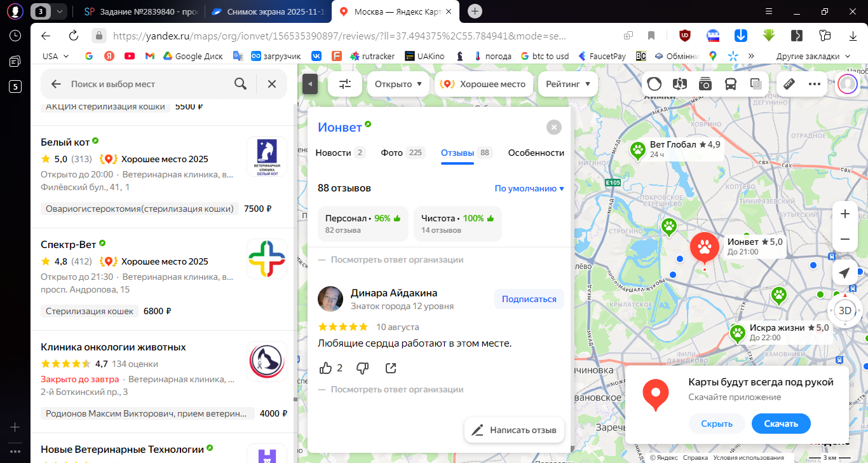The width and height of the screenshot is (868, 463).
Task: Expand the organization reply above Динара's review
Action: [x=390, y=259]
